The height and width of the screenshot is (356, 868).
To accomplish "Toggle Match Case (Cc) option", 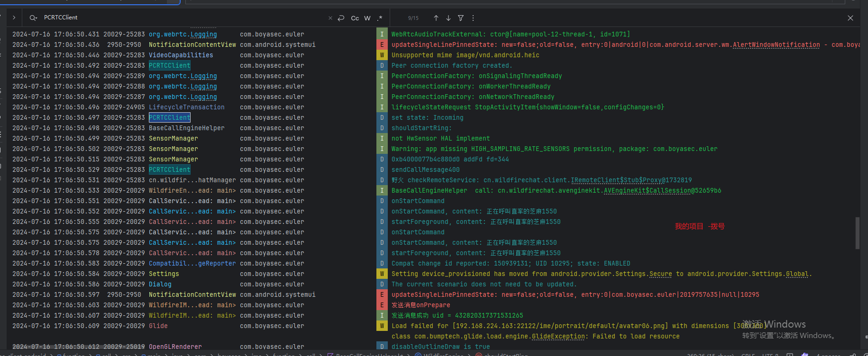I will [x=355, y=18].
